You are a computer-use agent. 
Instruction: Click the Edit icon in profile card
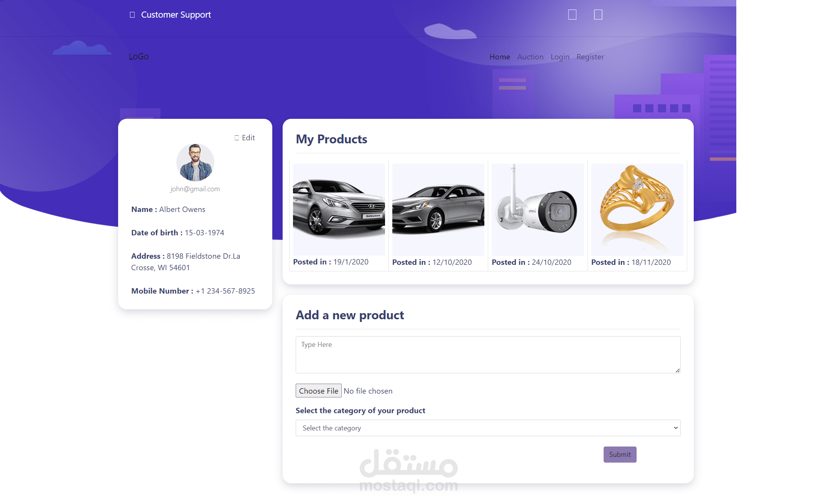[237, 138]
